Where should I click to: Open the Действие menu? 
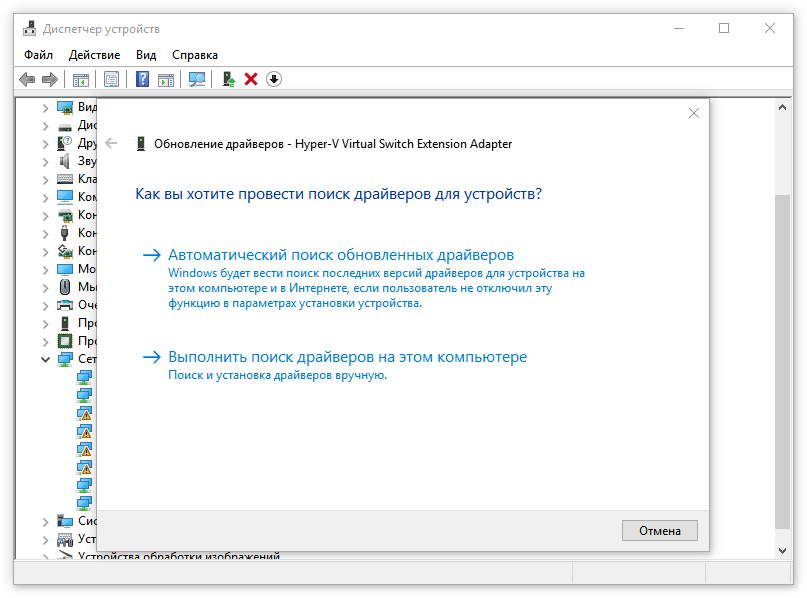click(x=94, y=55)
